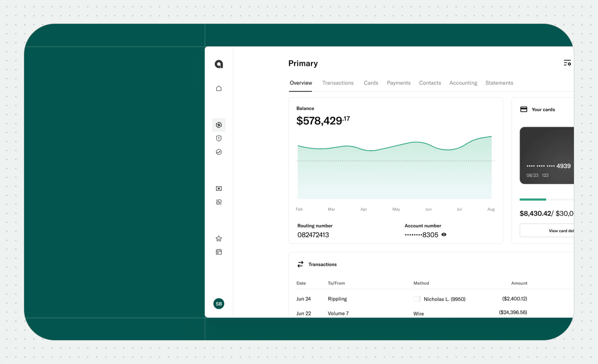Click the calendar icon in sidebar

(x=219, y=252)
